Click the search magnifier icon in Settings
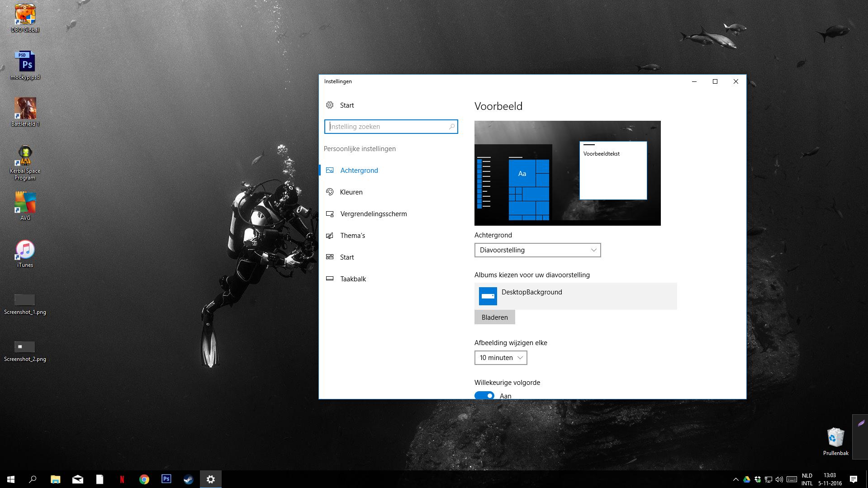Screen dimensions: 868x488 tap(451, 127)
